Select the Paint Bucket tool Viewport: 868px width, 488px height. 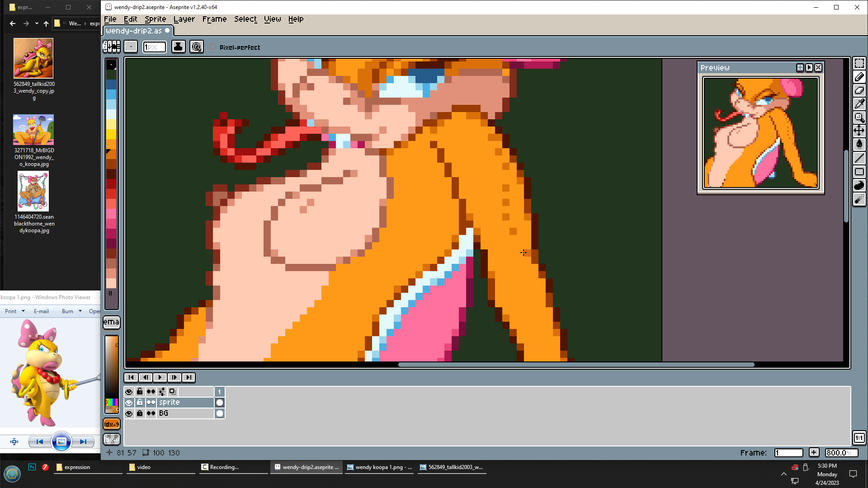(859, 145)
